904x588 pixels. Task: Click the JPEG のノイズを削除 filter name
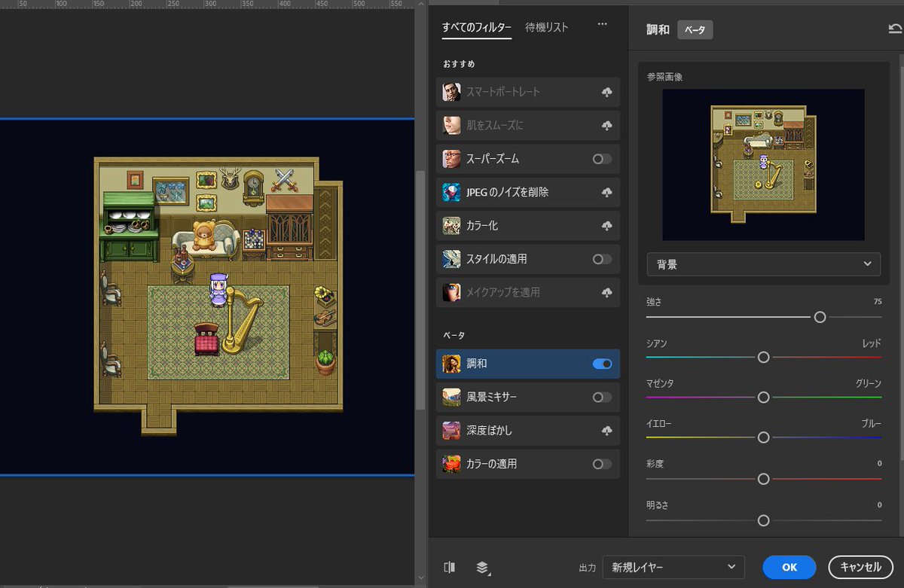pyautogui.click(x=508, y=192)
